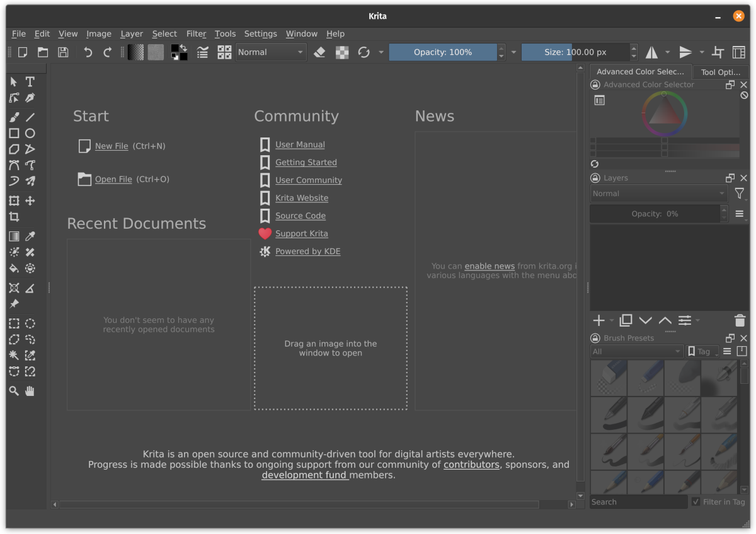Expand dropdown arrow after brush reload icon
This screenshot has width=756, height=534.
point(381,52)
